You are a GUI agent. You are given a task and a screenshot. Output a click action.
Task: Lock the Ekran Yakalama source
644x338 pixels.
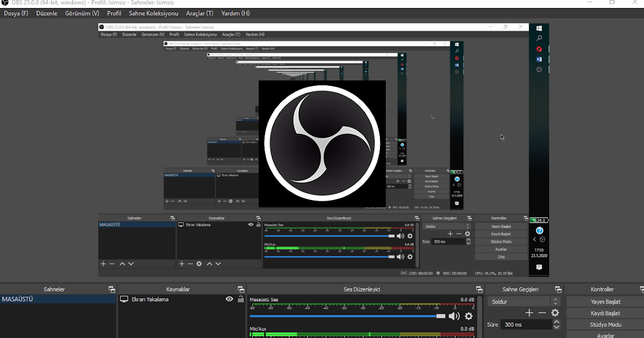click(x=240, y=299)
